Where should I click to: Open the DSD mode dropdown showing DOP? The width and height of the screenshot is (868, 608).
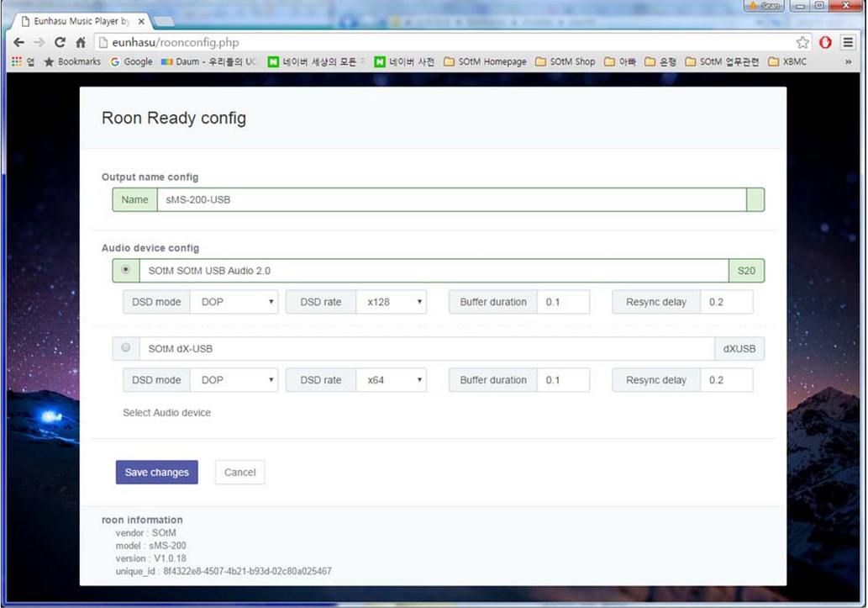coord(234,301)
